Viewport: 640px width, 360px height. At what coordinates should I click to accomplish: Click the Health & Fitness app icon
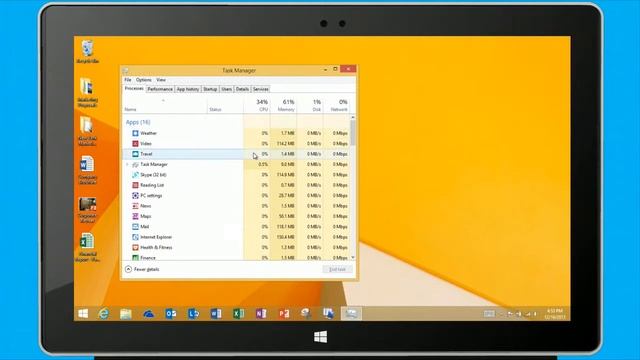(x=135, y=247)
